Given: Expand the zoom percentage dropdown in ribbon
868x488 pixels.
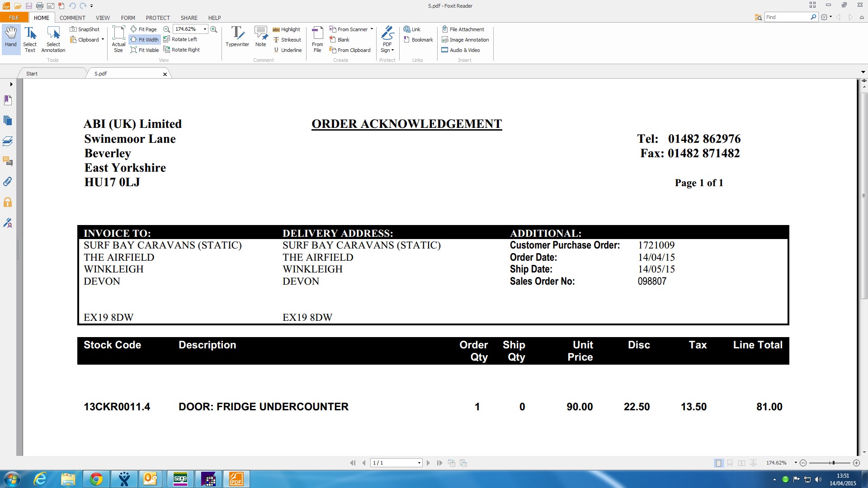Looking at the screenshot, I should (205, 29).
